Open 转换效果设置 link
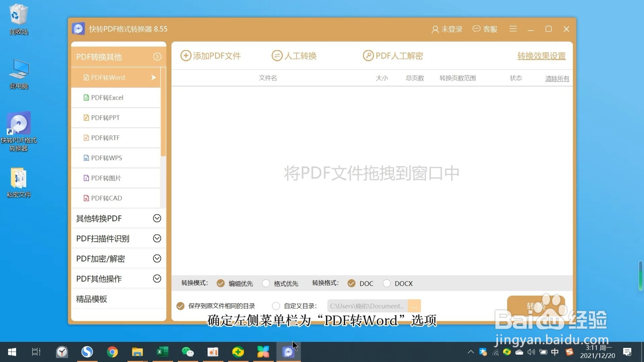Viewport: 644px width, 362px height. (x=541, y=56)
